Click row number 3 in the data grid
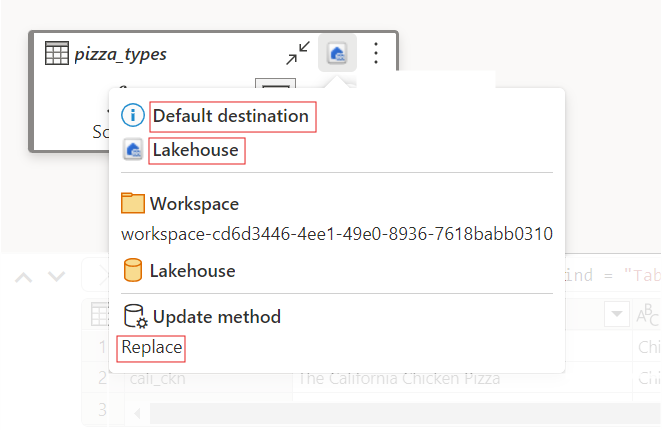This screenshot has width=662, height=430. 102,410
